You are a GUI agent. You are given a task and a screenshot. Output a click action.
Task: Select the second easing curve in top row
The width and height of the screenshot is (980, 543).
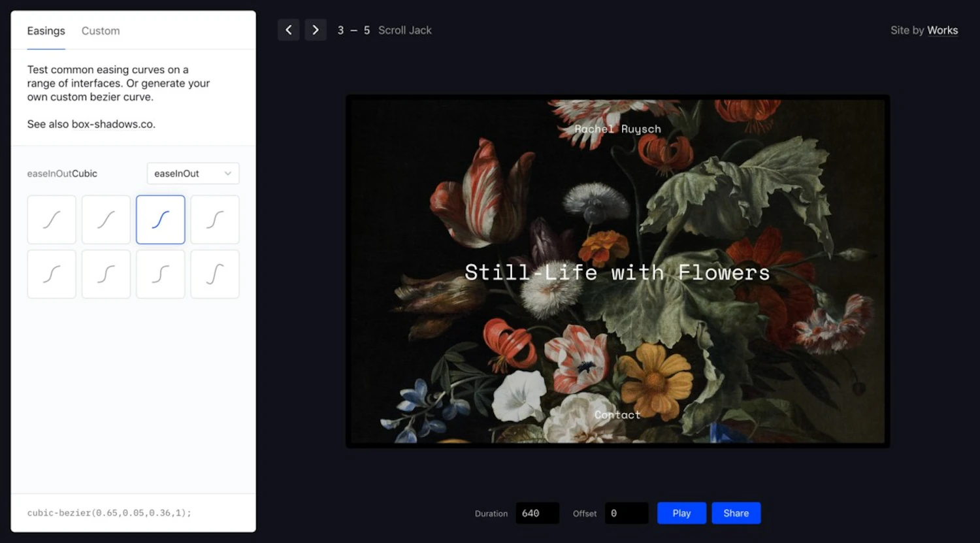pyautogui.click(x=106, y=220)
